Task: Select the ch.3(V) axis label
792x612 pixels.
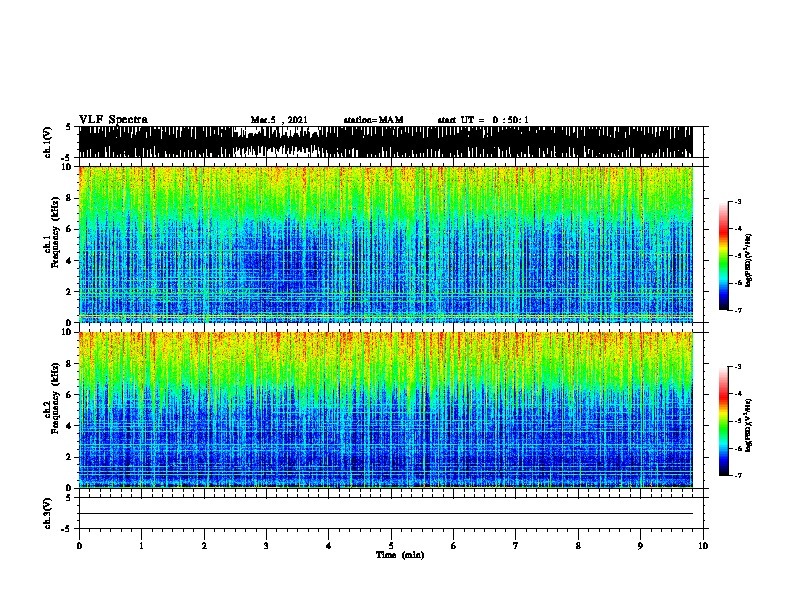Action: pyautogui.click(x=48, y=514)
